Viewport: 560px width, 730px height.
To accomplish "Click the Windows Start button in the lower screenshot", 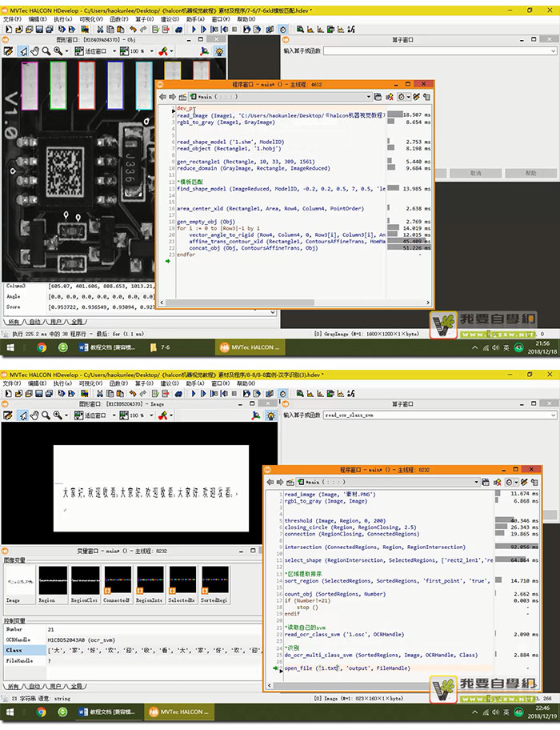I will point(10,712).
